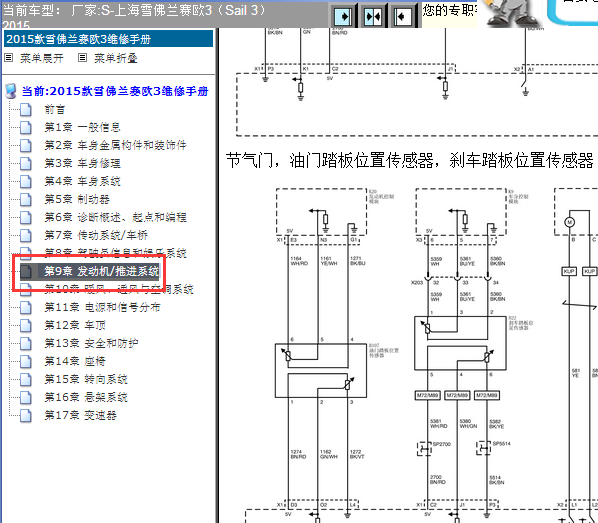
Task: Click the left-arrow panel layout button
Action: 402,17
